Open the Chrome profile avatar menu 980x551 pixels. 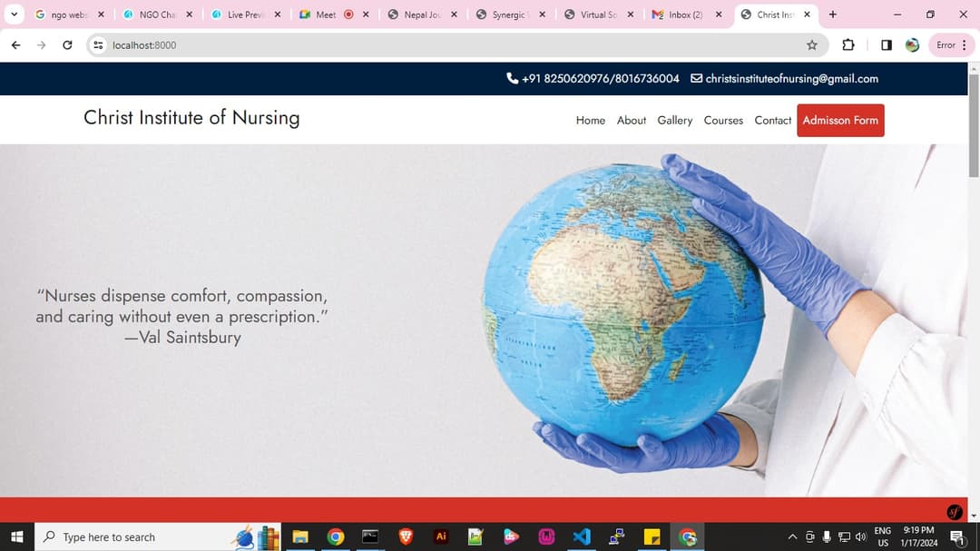click(x=912, y=44)
